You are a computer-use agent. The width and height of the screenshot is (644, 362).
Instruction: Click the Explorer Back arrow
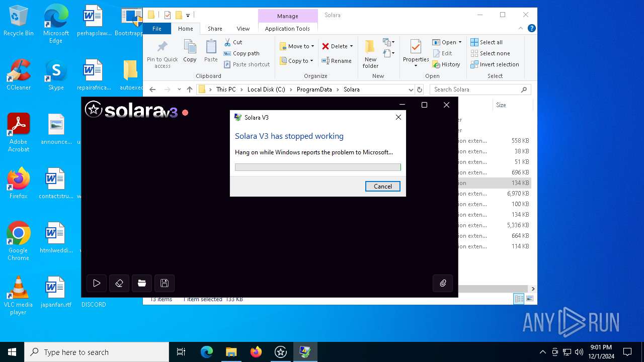(152, 89)
